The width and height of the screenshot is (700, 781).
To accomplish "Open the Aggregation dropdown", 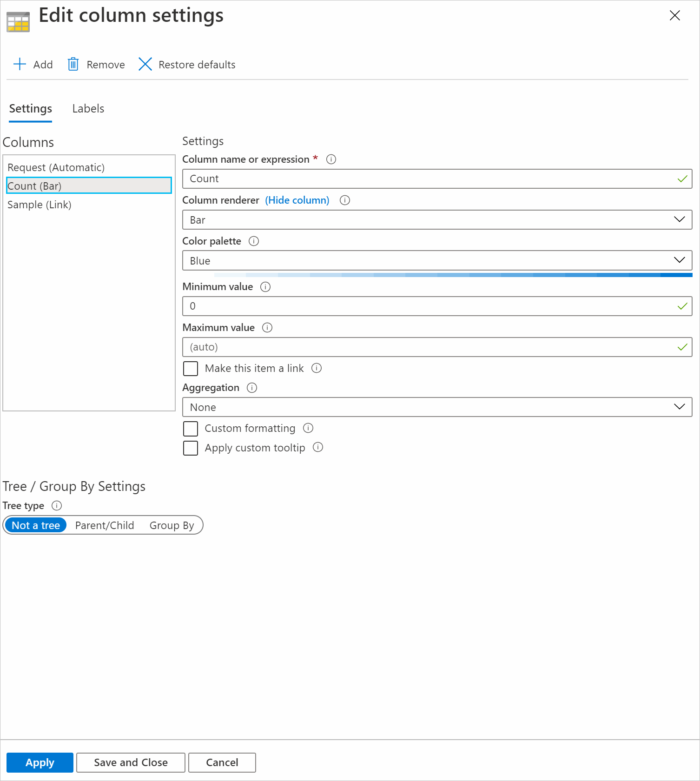I will (x=436, y=407).
